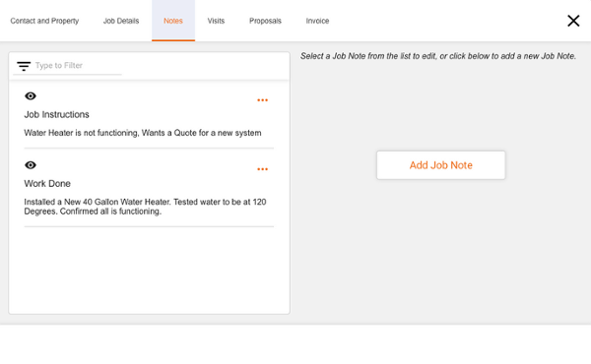This screenshot has width=591, height=364.
Task: Click the filter lines icon
Action: coord(24,66)
